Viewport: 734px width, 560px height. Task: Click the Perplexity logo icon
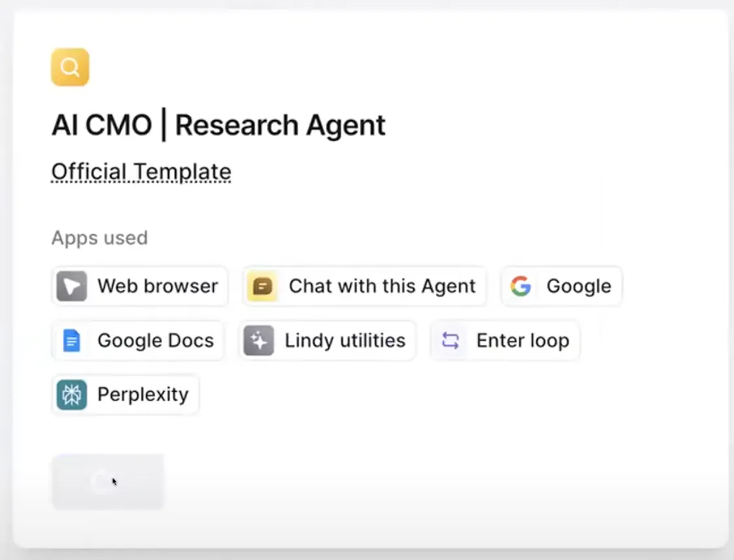point(71,395)
